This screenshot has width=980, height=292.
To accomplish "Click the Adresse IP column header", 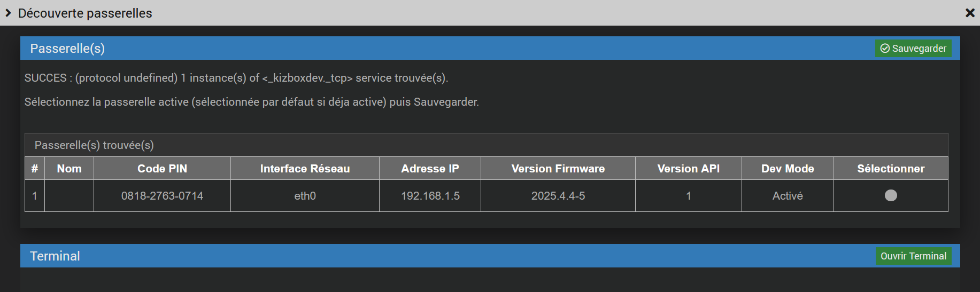I will [x=430, y=169].
